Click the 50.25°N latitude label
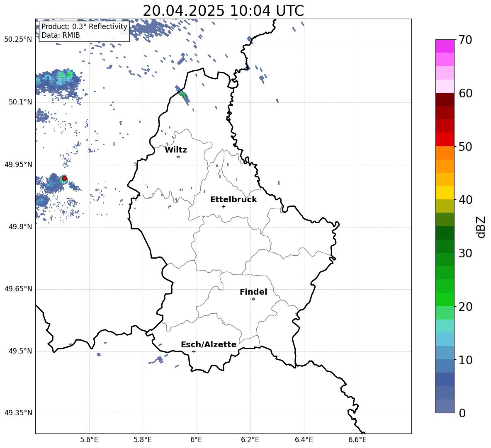Viewport: 491px width, 448px height. pos(18,40)
